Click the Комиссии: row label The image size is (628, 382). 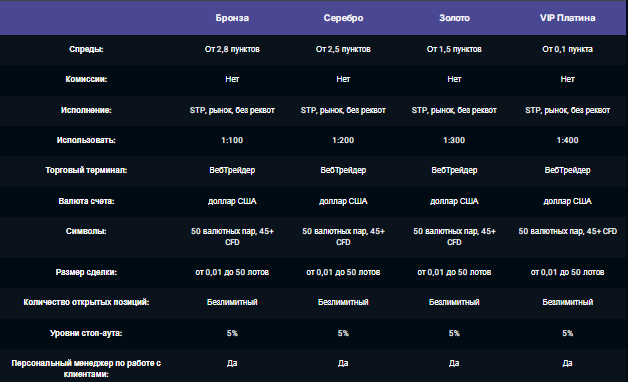[x=86, y=79]
